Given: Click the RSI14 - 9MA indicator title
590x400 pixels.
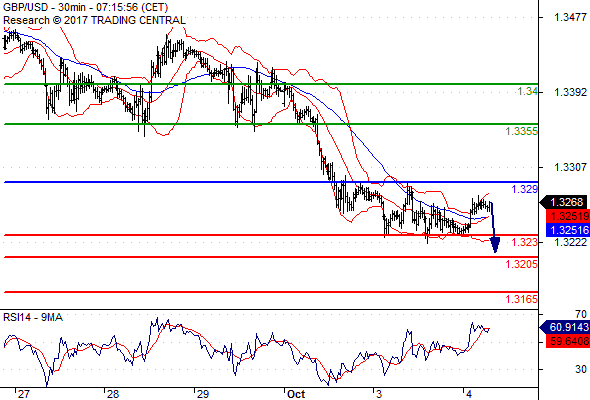Looking at the screenshot, I should [x=33, y=318].
